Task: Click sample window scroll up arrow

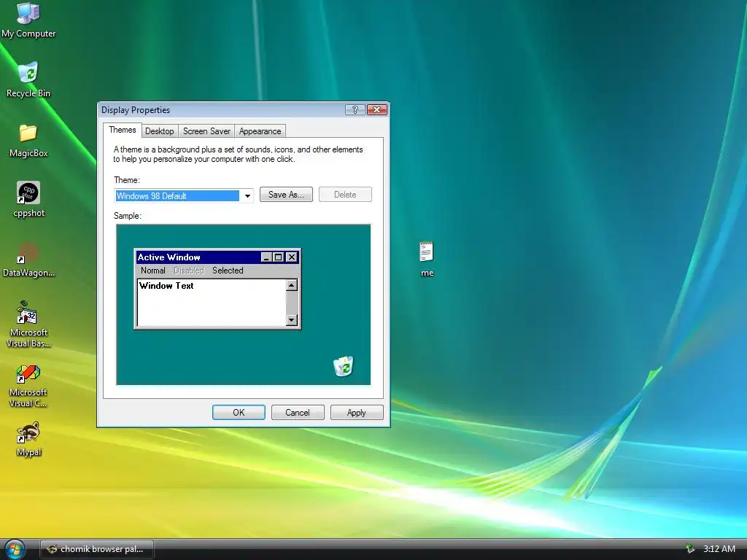Action: (292, 285)
